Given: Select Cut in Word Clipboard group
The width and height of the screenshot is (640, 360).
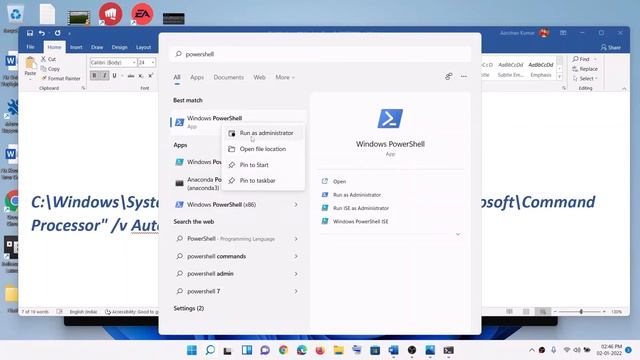Looking at the screenshot, I should 48,59.
